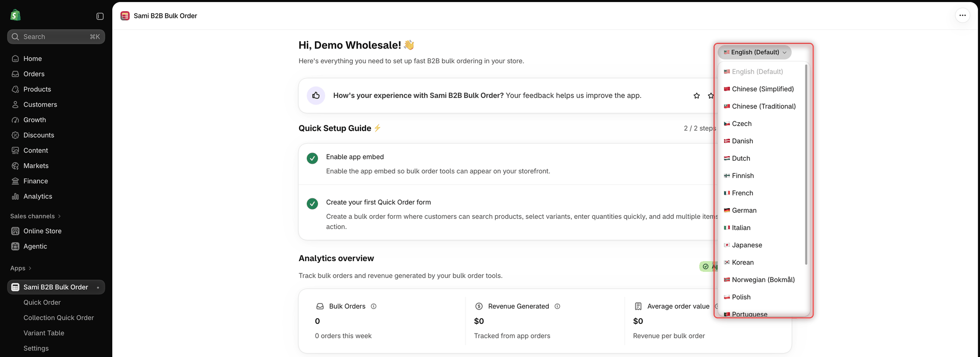Click the Create first Quick Order form checkmark
980x357 pixels.
(x=312, y=204)
